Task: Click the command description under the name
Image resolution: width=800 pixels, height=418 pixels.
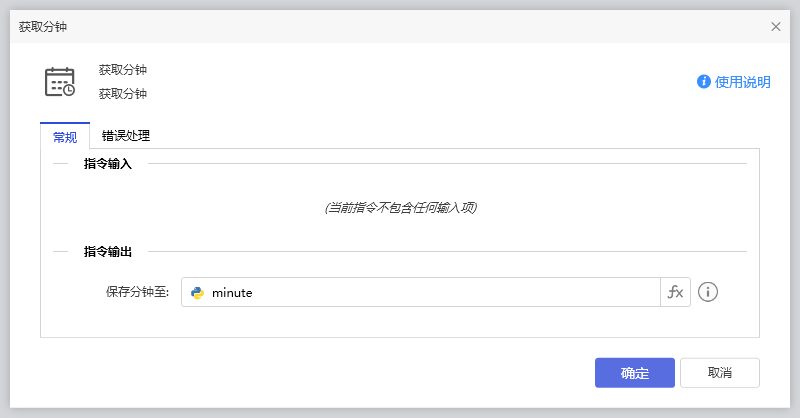Action: [x=123, y=94]
